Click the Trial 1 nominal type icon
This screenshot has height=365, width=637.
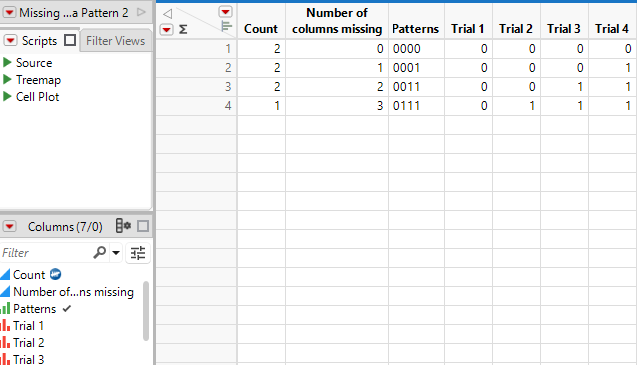click(x=5, y=326)
